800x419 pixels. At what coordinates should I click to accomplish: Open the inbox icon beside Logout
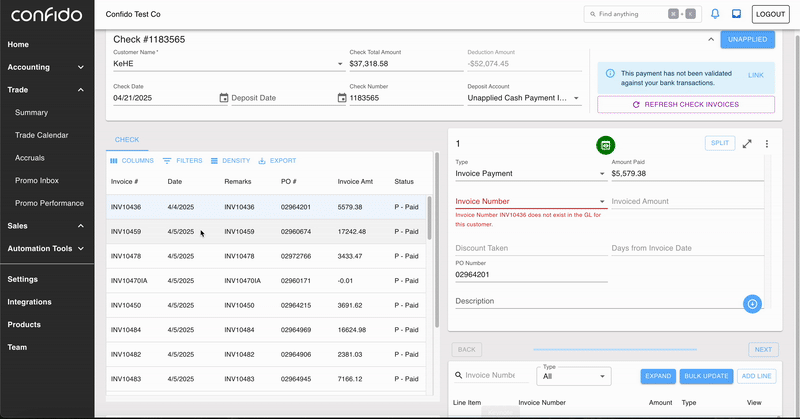736,14
